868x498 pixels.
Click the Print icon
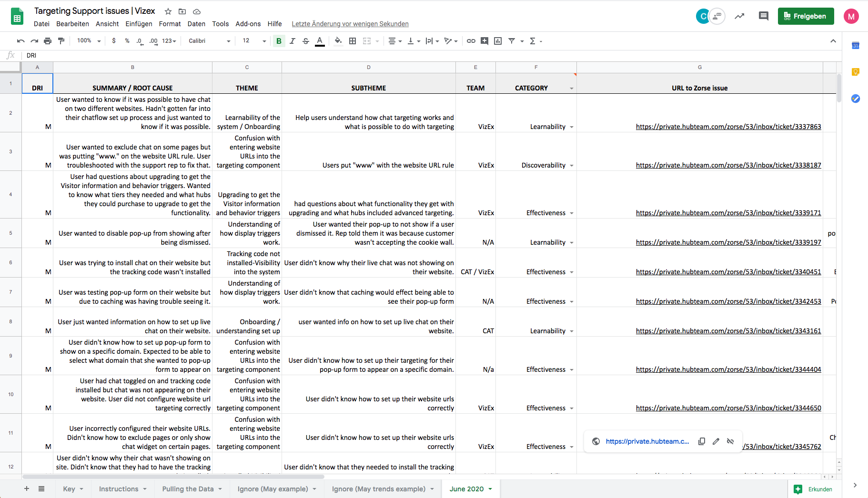48,41
